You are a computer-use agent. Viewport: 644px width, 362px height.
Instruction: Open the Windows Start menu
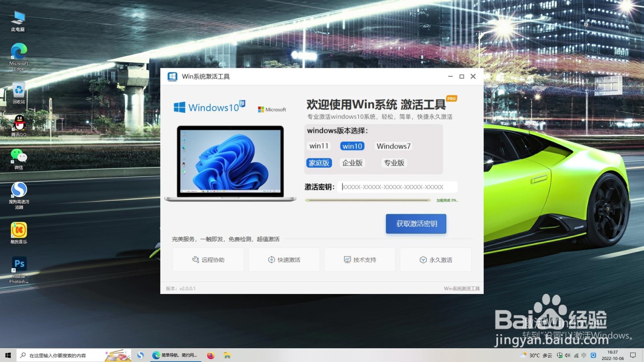click(8, 355)
